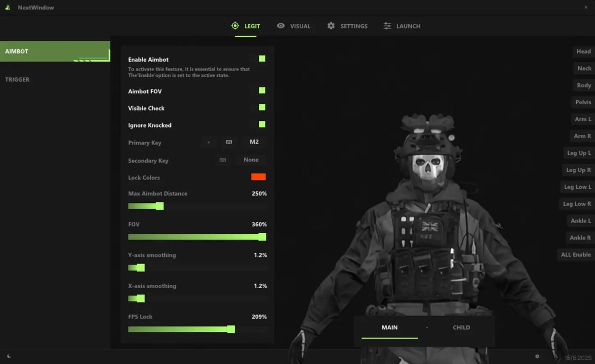Screen dimensions: 595x364
Task: Click the X-axis smoothing 1.2% value
Action: [260, 286]
